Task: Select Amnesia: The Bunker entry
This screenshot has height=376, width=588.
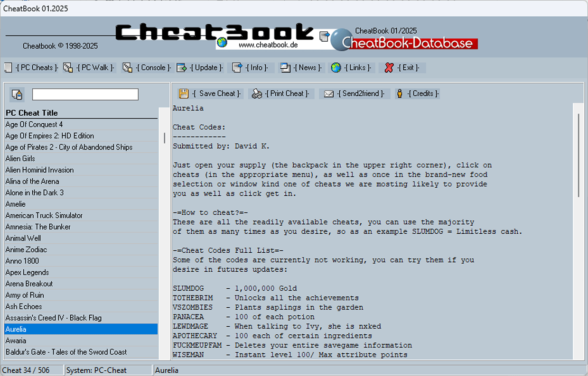Action: pos(81,227)
